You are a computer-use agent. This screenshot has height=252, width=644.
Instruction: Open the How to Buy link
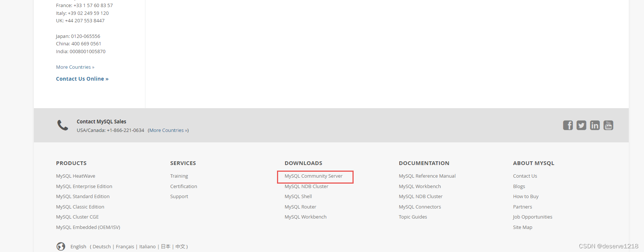click(526, 197)
